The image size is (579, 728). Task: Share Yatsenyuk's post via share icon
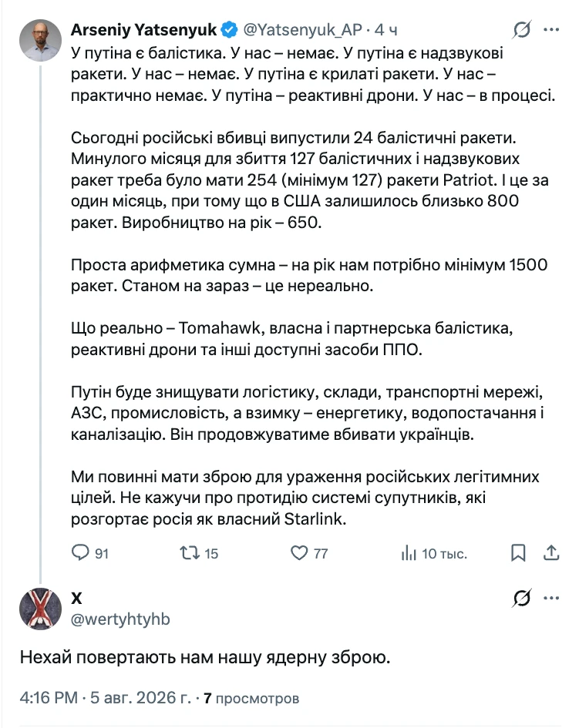[x=551, y=553]
